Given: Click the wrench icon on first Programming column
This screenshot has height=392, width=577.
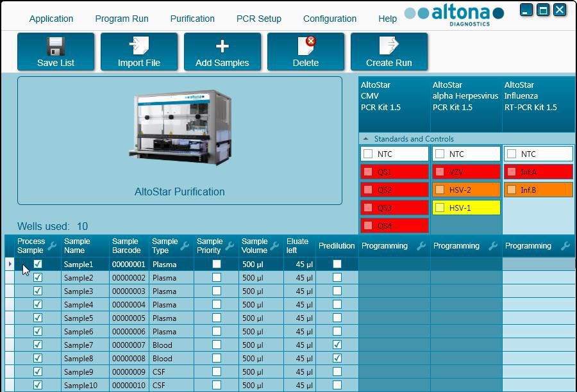Looking at the screenshot, I should (x=422, y=246).
